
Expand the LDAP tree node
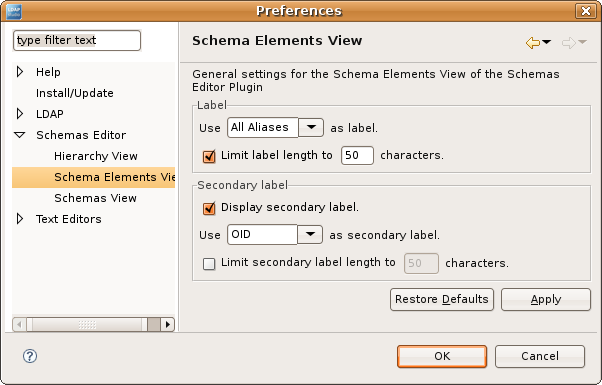click(20, 114)
